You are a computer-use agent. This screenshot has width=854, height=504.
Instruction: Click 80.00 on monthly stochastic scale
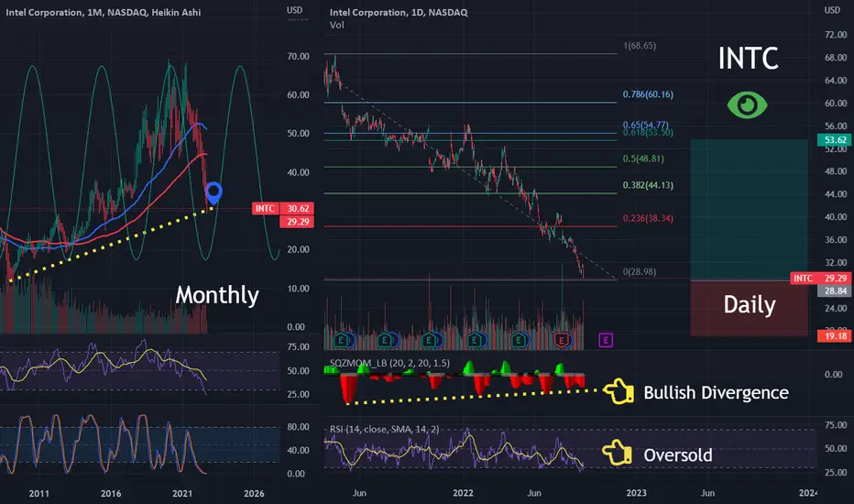(x=298, y=427)
